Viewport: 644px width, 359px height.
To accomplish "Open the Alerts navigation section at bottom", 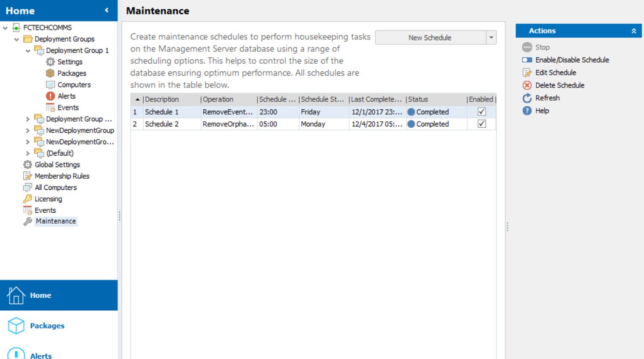I will (41, 355).
